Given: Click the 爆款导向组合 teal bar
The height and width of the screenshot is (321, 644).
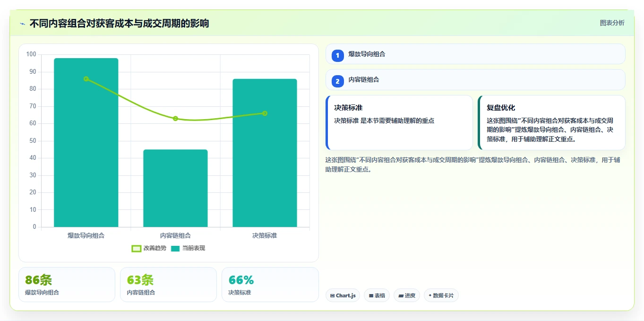Looking at the screenshot, I should (86, 142).
